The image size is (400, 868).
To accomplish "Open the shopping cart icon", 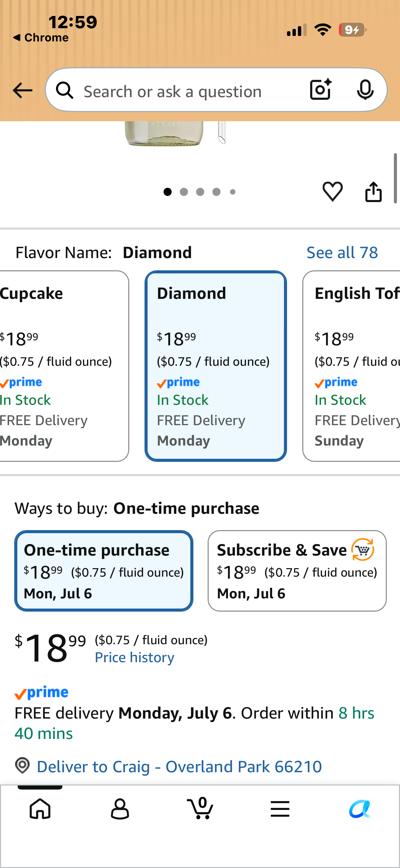I will pos(200,808).
